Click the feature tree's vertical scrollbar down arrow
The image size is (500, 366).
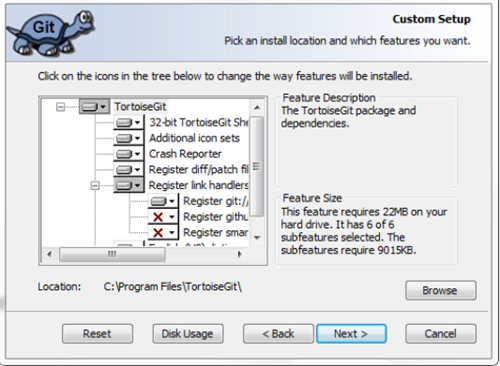click(257, 238)
